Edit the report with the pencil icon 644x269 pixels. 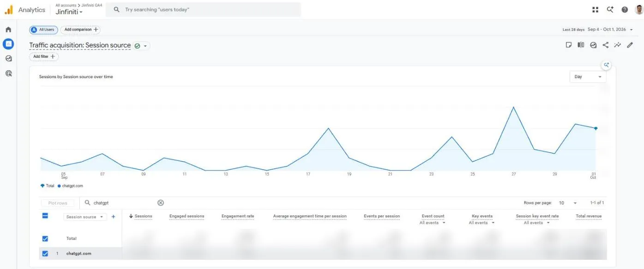[x=630, y=45]
